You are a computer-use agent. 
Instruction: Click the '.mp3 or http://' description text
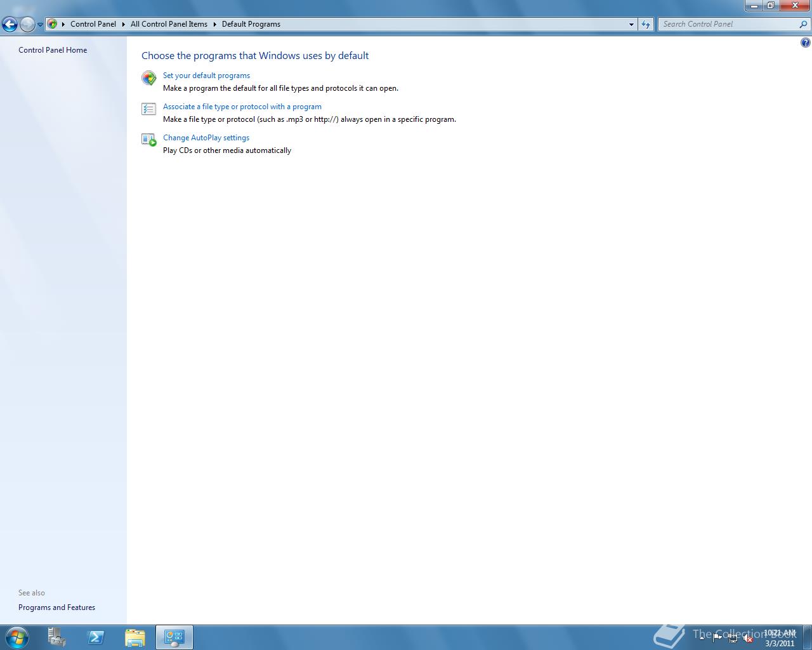coord(310,119)
